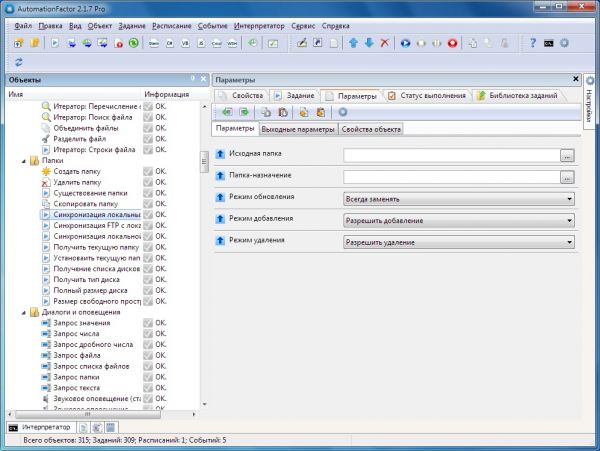Click browse button for Исходная папка

[x=567, y=155]
